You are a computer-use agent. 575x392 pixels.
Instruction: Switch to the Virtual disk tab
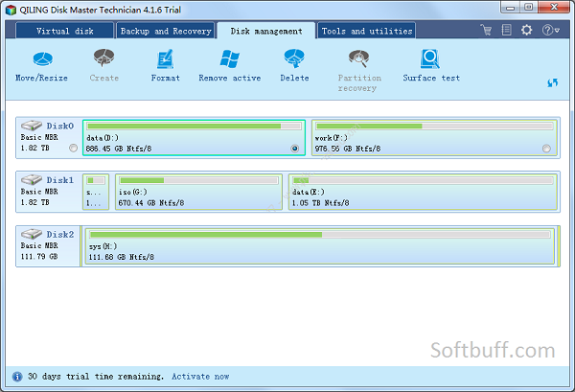click(x=64, y=31)
